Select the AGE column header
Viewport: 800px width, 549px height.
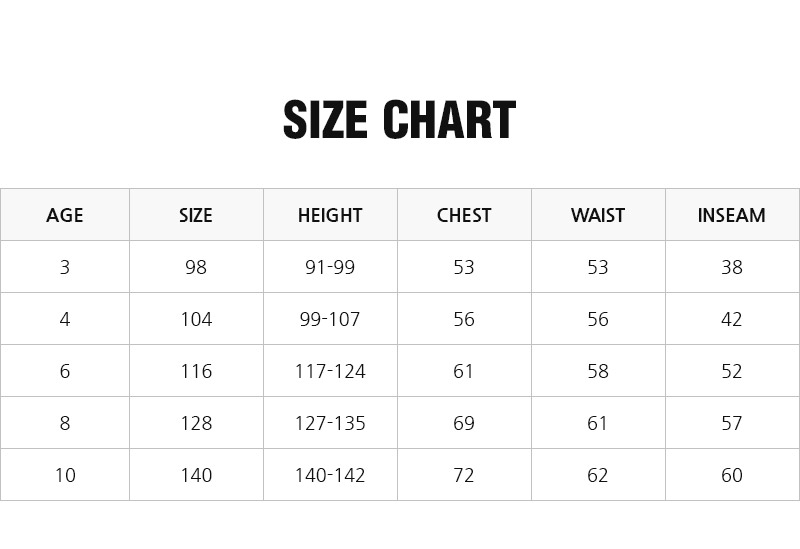point(65,215)
